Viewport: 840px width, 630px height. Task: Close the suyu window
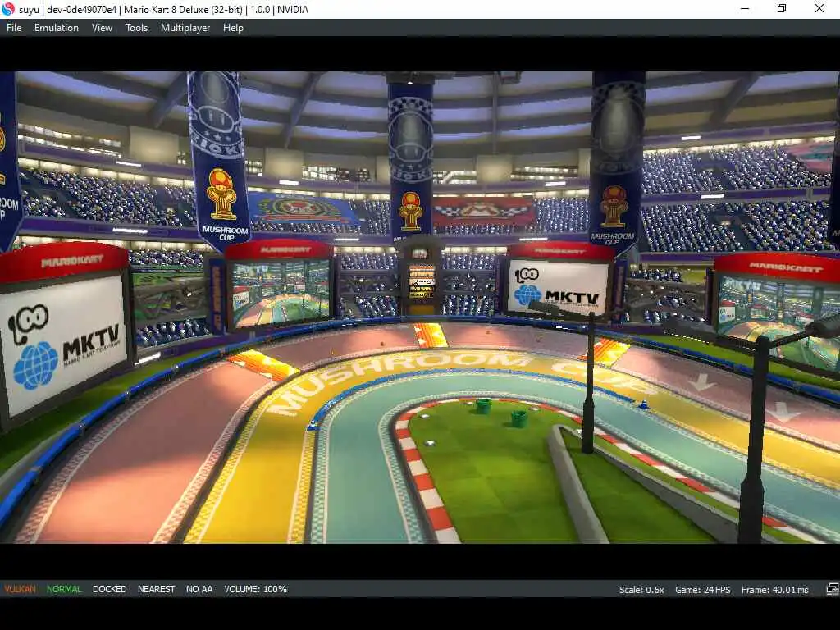coord(819,9)
